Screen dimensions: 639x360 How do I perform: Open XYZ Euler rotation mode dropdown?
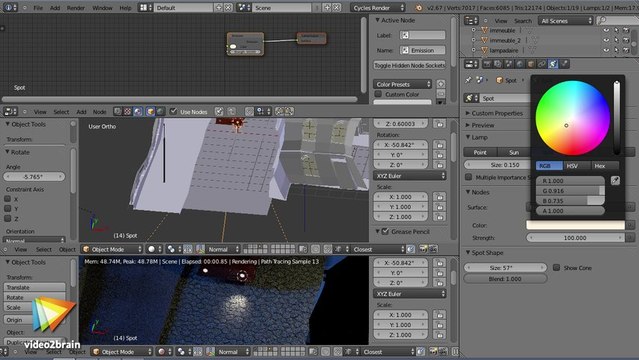(410, 176)
